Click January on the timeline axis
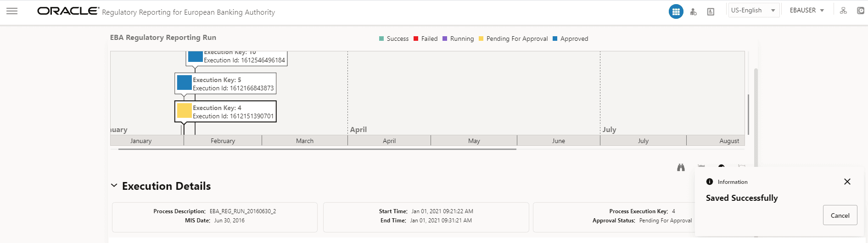This screenshot has width=868, height=243. tap(141, 141)
